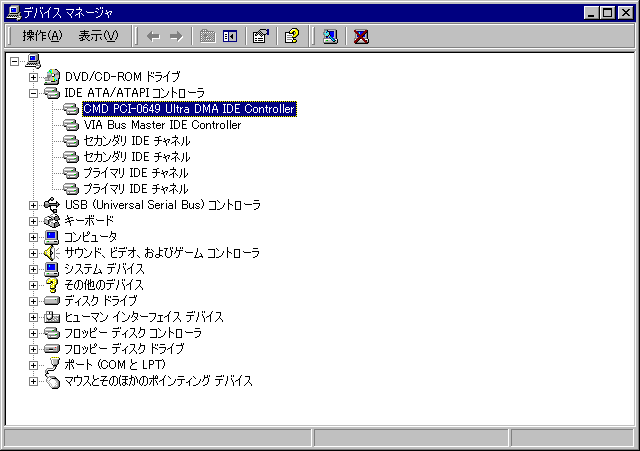The image size is (640, 451).
Task: Expand サウンド、ビデオ、およびゲーム コントローラ node
Action: (x=33, y=253)
